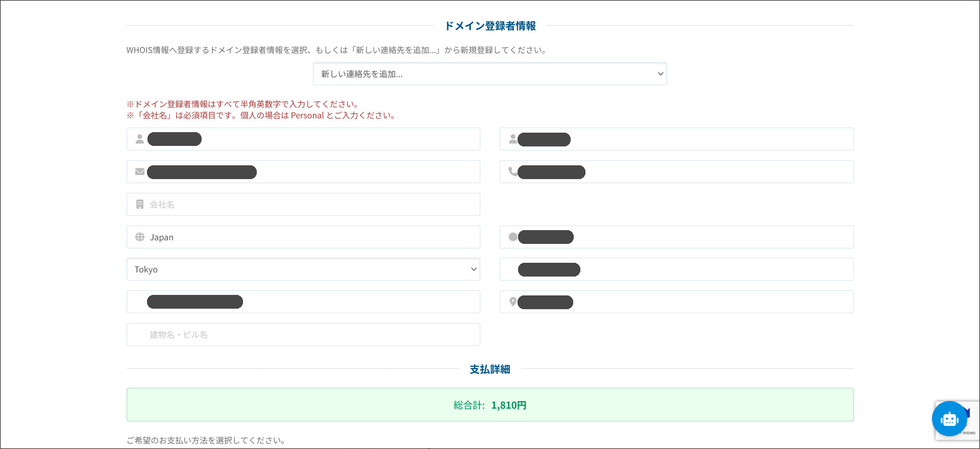Click the ドメイン登録者情報 section heading
980x449 pixels.
(x=489, y=26)
